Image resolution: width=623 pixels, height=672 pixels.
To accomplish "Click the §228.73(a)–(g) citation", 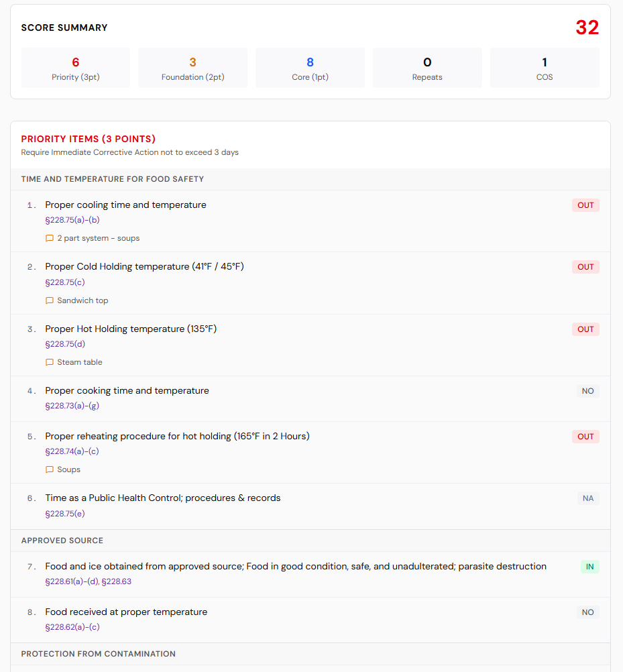I will point(72,406).
